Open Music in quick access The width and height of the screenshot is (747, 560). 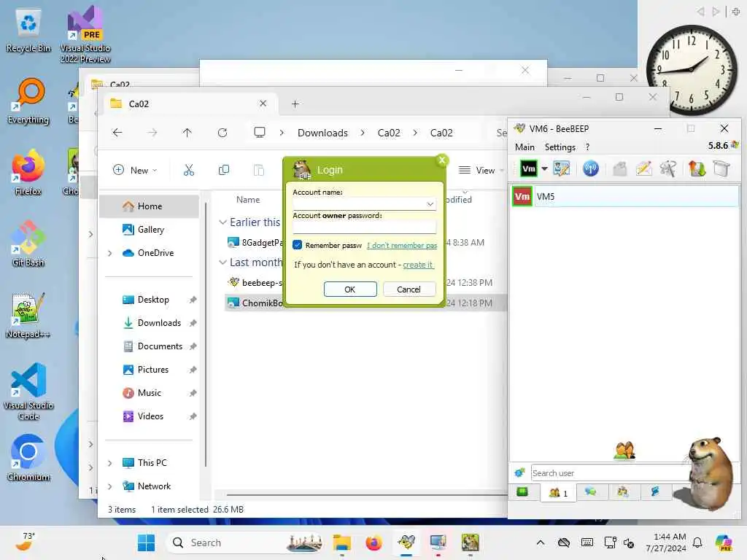click(149, 393)
